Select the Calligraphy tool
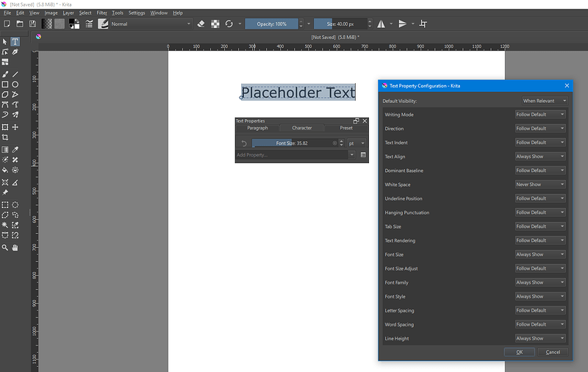The image size is (588, 372). tap(15, 51)
